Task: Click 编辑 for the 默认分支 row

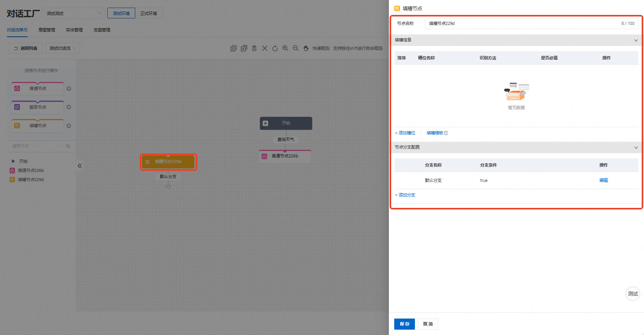Action: pos(604,180)
